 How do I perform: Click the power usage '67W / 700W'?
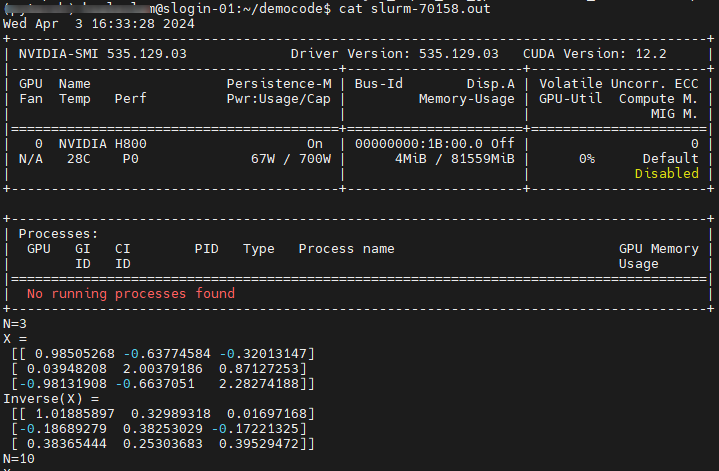click(x=291, y=159)
